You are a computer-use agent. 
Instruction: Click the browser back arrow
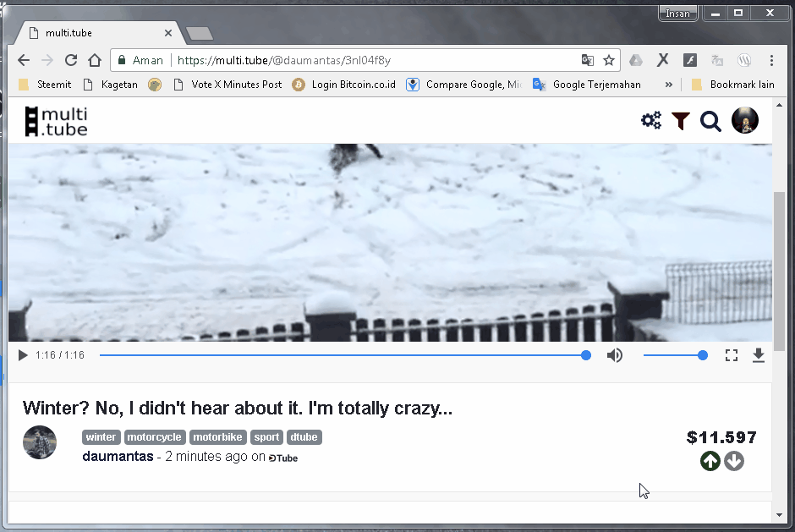pos(24,60)
